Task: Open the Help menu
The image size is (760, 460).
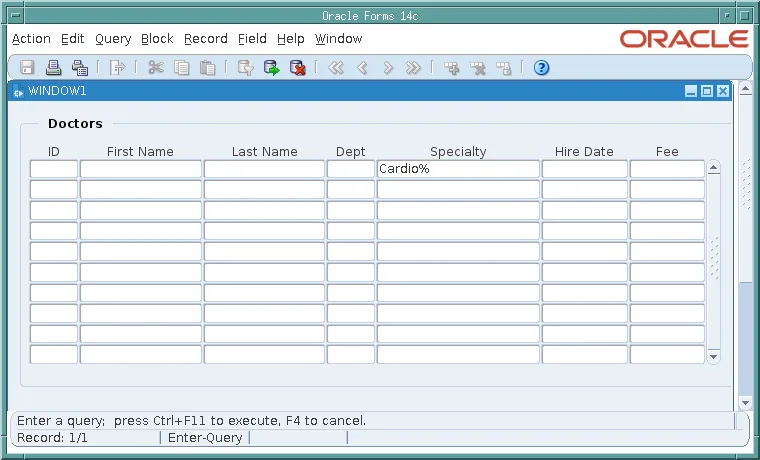Action: (x=290, y=39)
